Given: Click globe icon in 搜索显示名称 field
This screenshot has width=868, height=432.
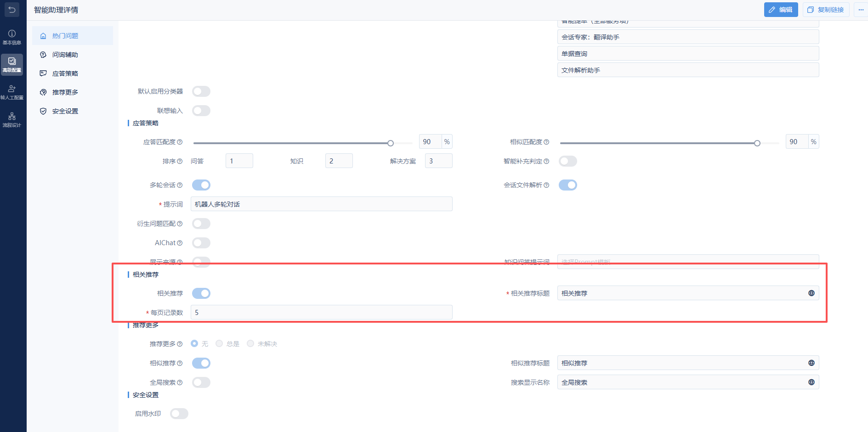Looking at the screenshot, I should click(x=811, y=382).
